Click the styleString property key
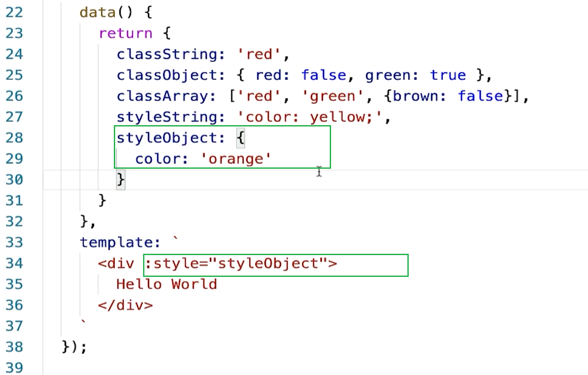This screenshot has width=588, height=375. [167, 117]
